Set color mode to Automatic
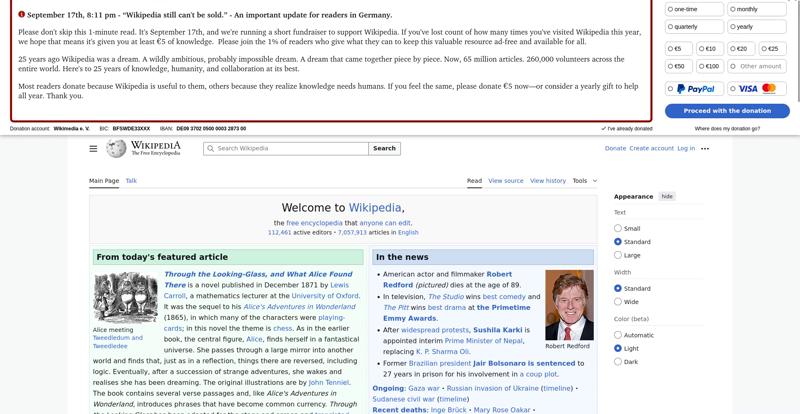 (618, 335)
